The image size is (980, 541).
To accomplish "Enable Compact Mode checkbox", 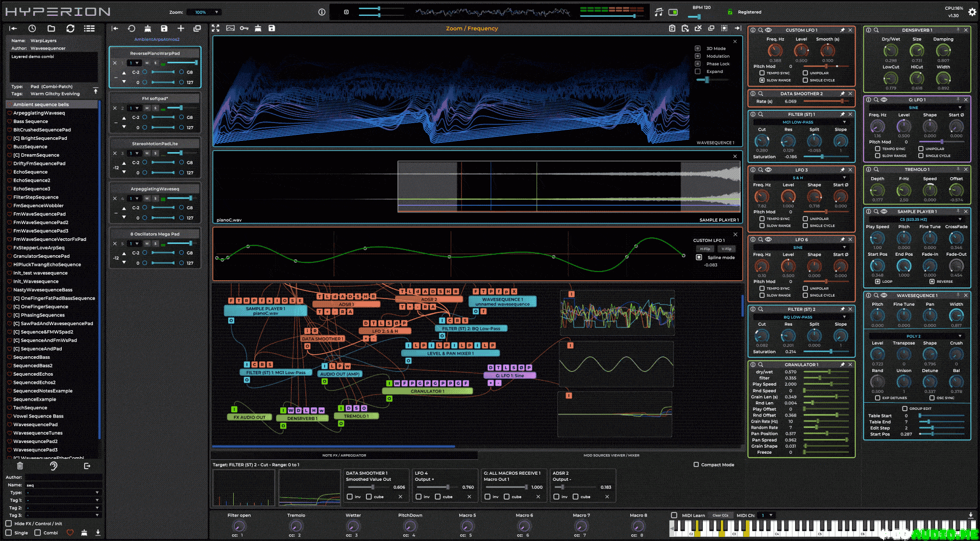I will (x=696, y=464).
